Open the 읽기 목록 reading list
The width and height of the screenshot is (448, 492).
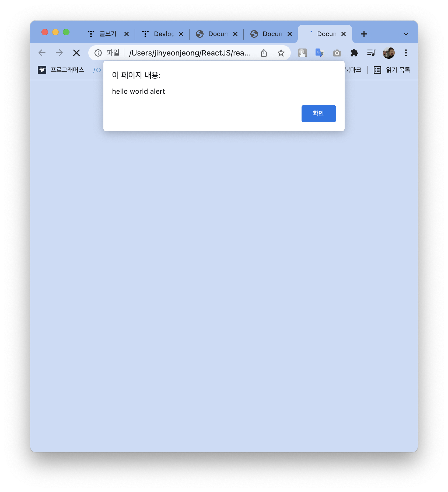pyautogui.click(x=392, y=70)
